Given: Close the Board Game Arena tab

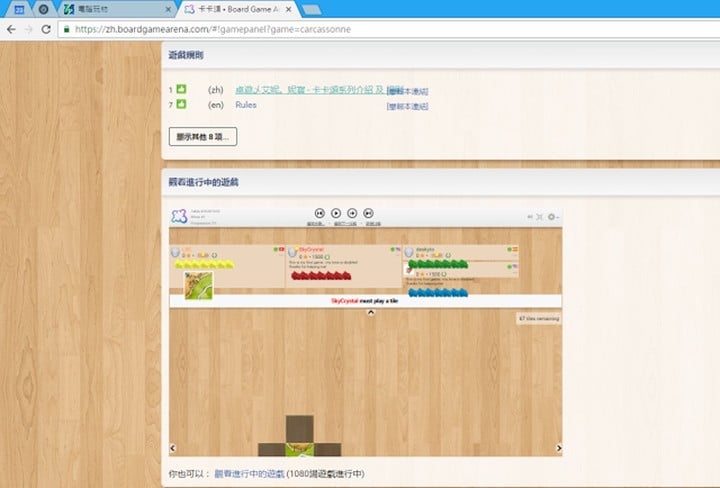Looking at the screenshot, I should pyautogui.click(x=288, y=9).
